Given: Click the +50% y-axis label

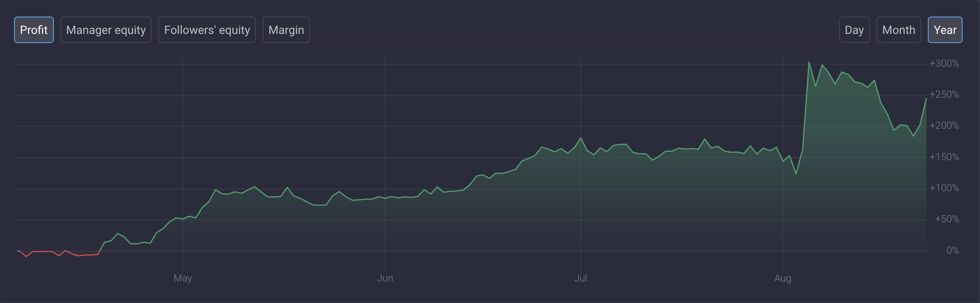Looking at the screenshot, I should click(x=946, y=219).
